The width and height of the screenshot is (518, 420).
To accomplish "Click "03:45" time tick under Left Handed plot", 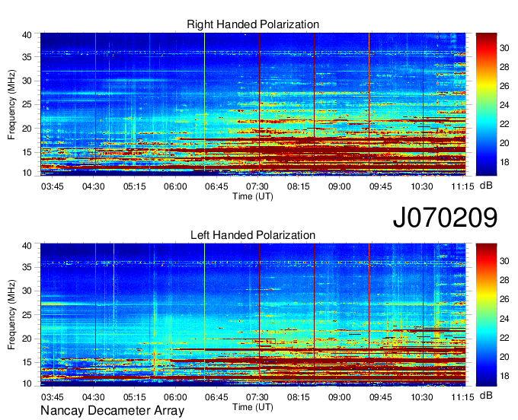I will 53,397.
